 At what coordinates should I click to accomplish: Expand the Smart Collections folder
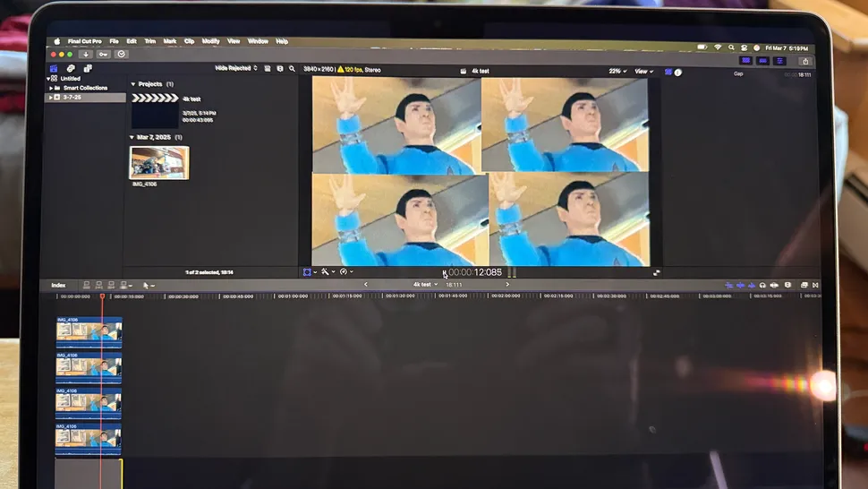coord(51,88)
